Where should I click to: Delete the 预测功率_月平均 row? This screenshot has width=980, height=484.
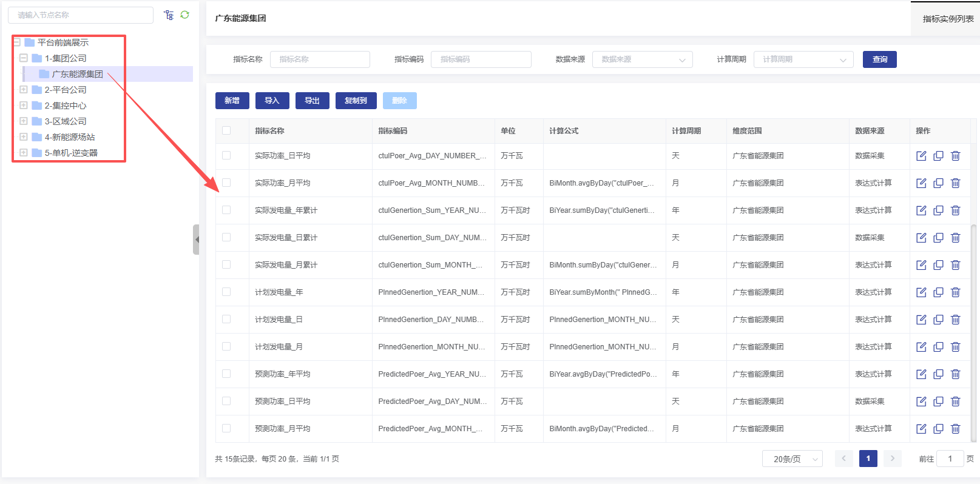[955, 429]
